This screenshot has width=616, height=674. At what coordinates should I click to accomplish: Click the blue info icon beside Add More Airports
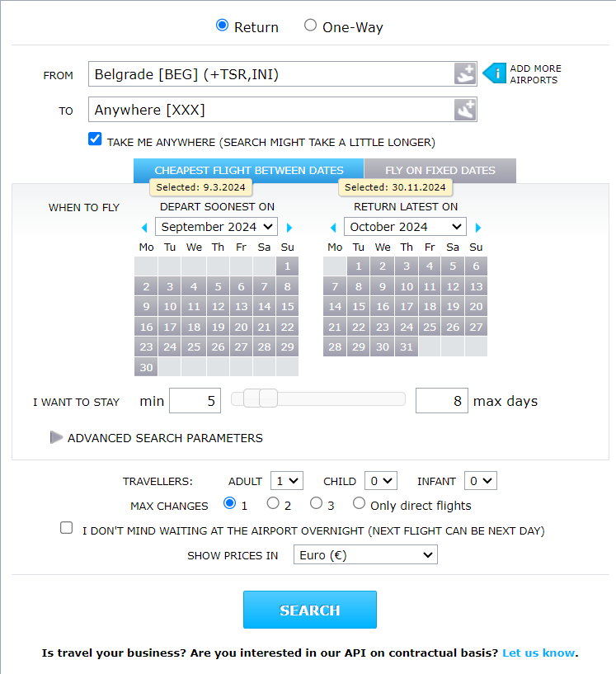click(495, 73)
